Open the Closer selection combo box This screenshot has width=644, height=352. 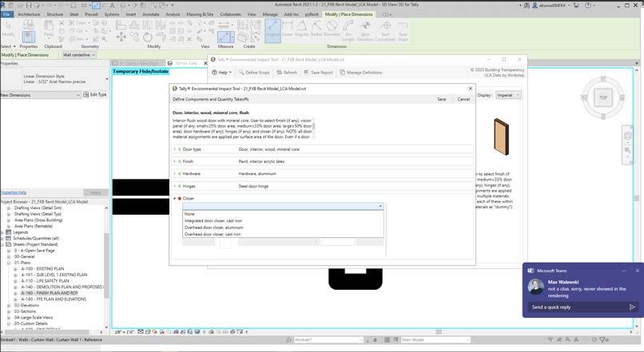point(283,207)
